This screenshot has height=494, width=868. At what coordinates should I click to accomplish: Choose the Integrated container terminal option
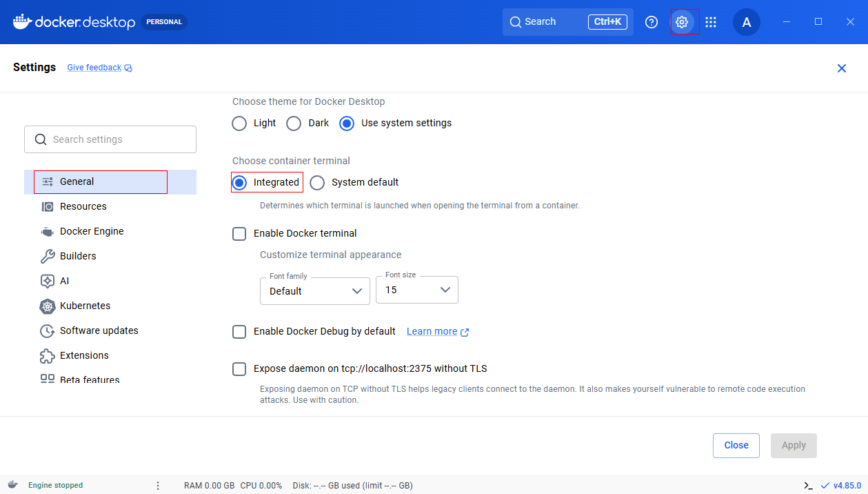pos(239,183)
